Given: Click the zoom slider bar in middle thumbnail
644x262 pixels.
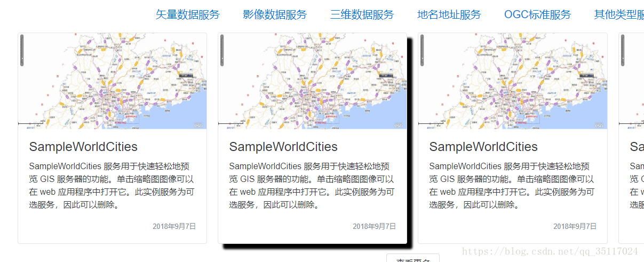Looking at the screenshot, I should pyautogui.click(x=222, y=51).
